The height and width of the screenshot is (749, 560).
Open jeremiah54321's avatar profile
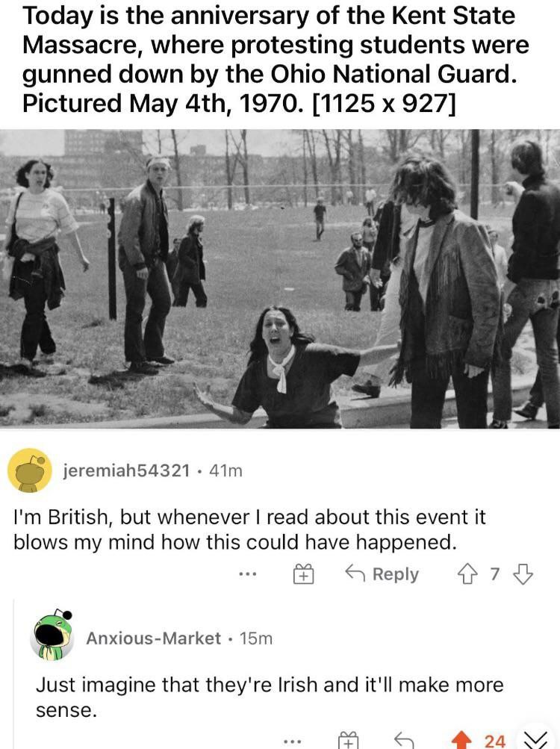[x=30, y=470]
